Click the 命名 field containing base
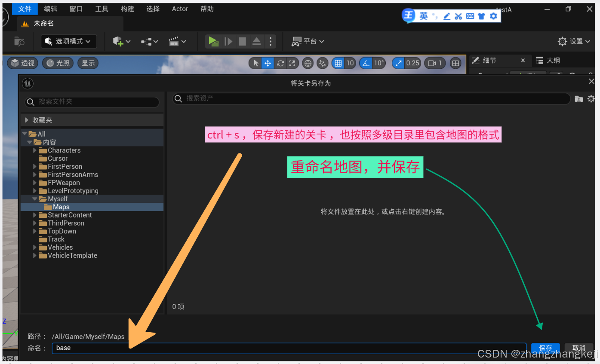 point(172,348)
